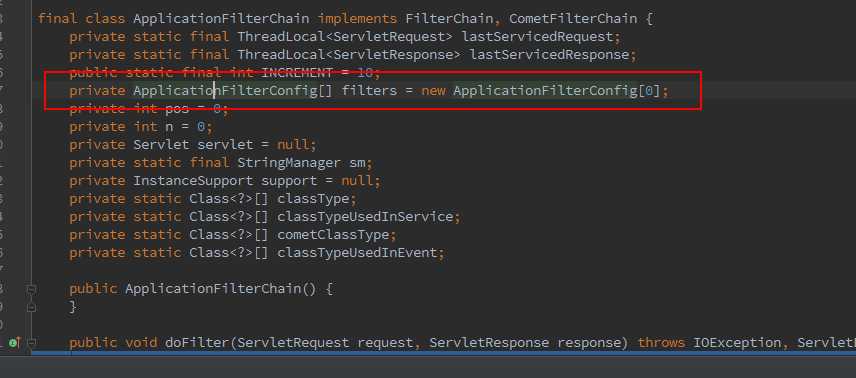Collapse the doFilter method with its fold toggle
Image resolution: width=856 pixels, height=378 pixels.
[x=31, y=343]
